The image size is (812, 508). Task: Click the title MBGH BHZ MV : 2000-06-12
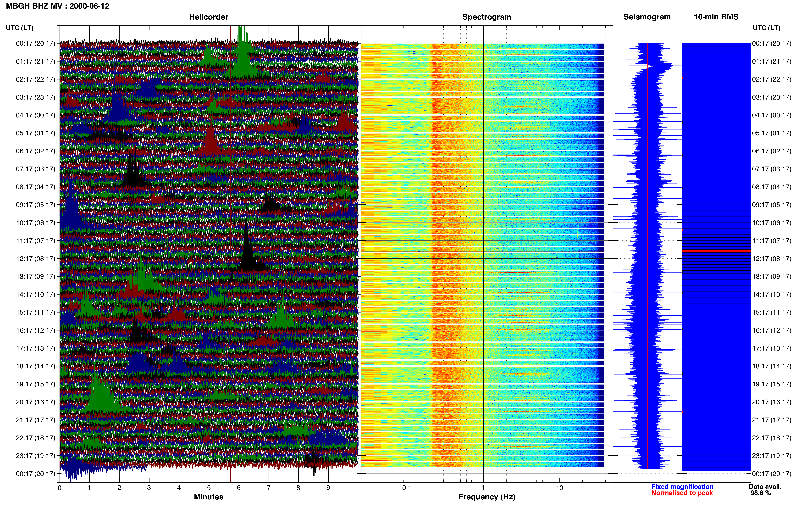click(x=57, y=6)
